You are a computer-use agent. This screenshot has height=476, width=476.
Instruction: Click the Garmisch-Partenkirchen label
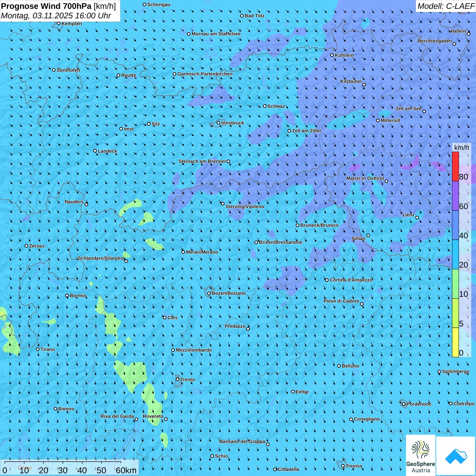(x=205, y=74)
